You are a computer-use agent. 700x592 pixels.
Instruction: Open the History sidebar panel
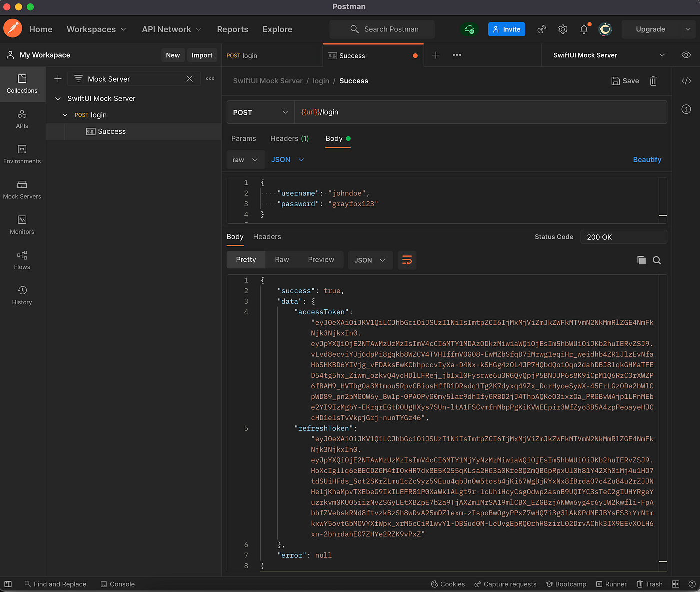(x=22, y=295)
